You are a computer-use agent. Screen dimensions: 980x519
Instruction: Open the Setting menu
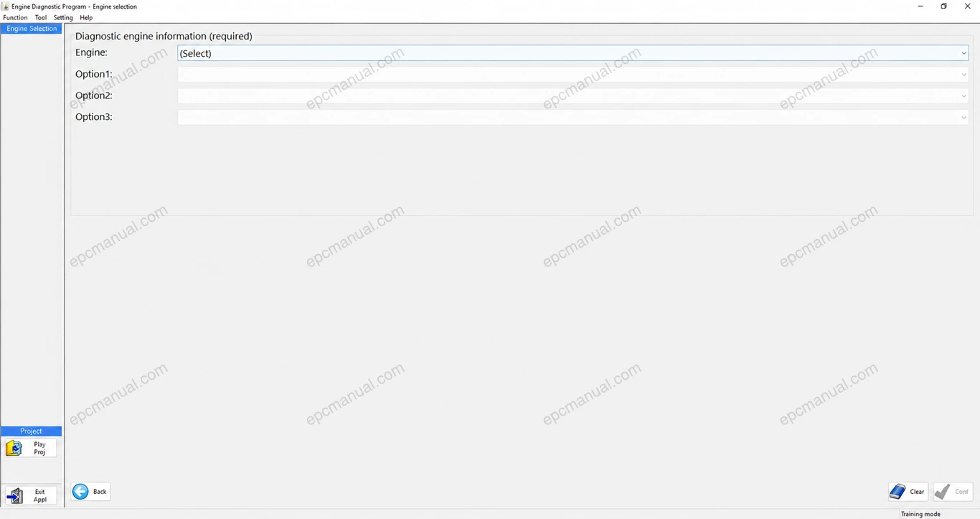(x=63, y=17)
